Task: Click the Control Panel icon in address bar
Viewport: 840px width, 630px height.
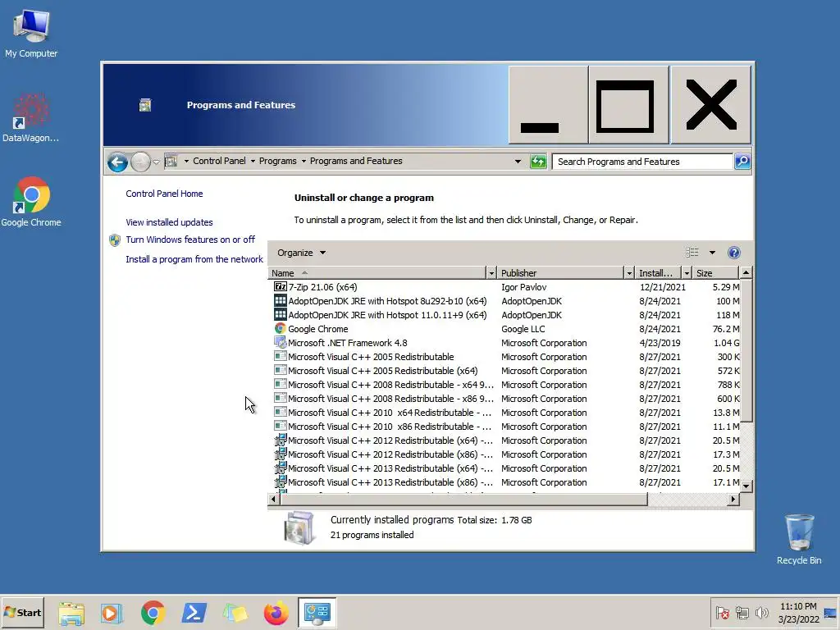Action: (x=171, y=161)
